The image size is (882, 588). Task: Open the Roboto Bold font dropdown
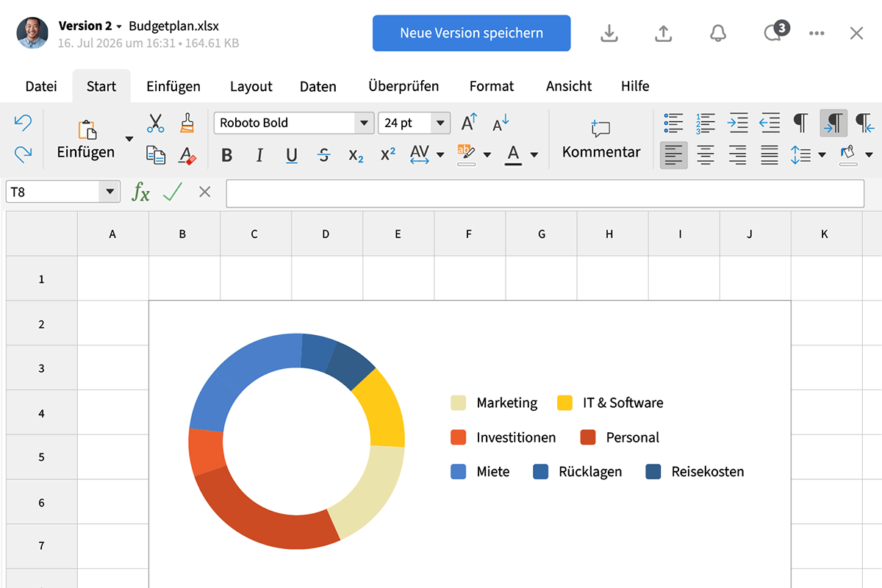pyautogui.click(x=364, y=123)
